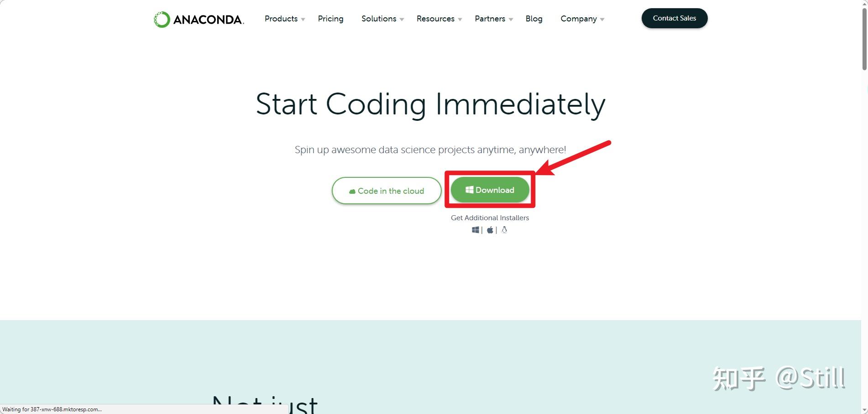Click the Contact Sales button
The image size is (868, 414).
(x=675, y=18)
